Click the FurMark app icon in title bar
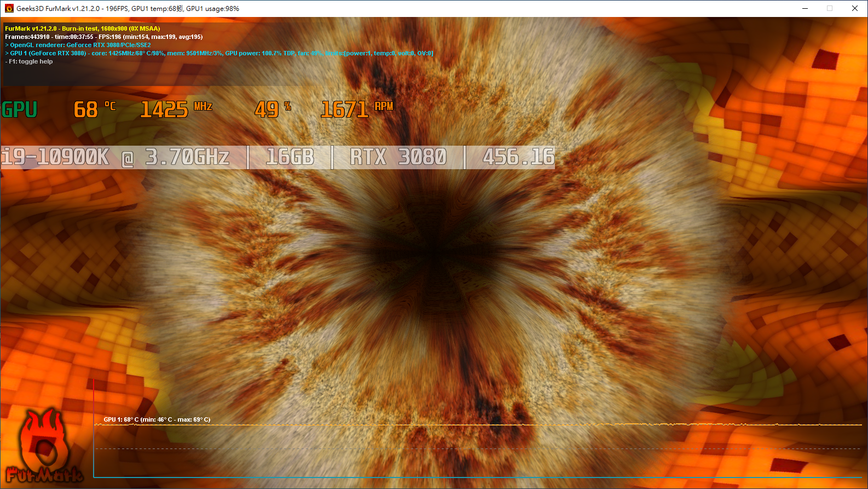This screenshot has width=868, height=489. click(x=9, y=8)
